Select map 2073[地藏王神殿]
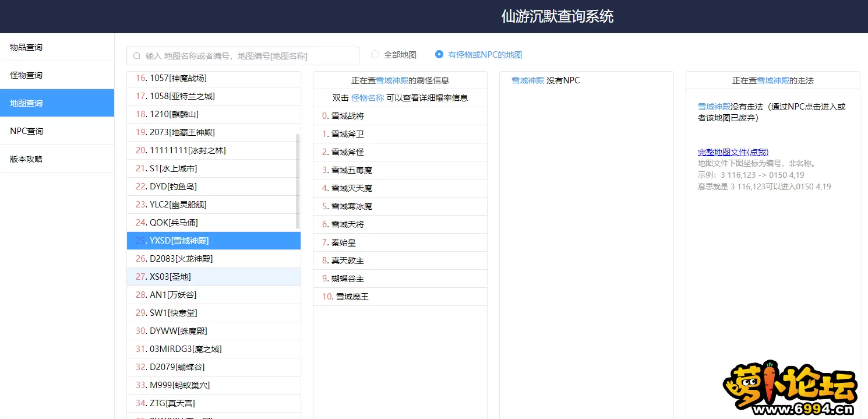Screen dimensions: 868x419 (214, 132)
